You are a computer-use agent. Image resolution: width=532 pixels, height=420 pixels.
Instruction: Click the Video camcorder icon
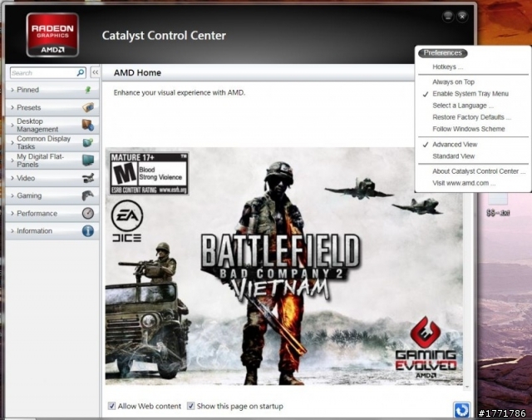pyautogui.click(x=88, y=178)
